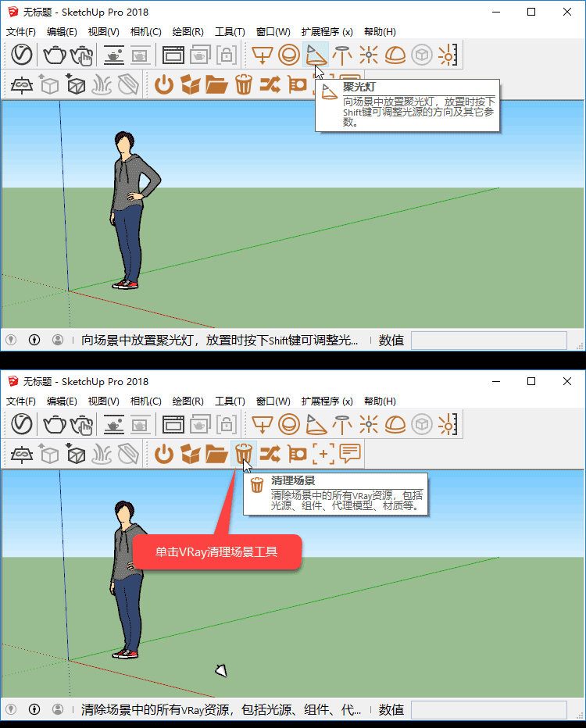Click shuffle arrows icon in lower window
This screenshot has height=728, width=586.
tap(270, 454)
